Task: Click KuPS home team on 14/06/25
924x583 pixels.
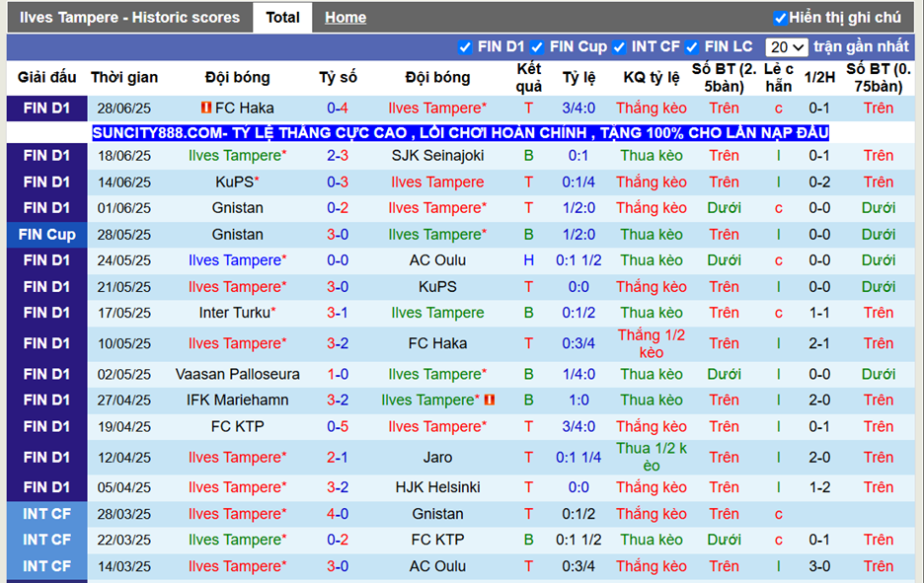Action: click(235, 182)
